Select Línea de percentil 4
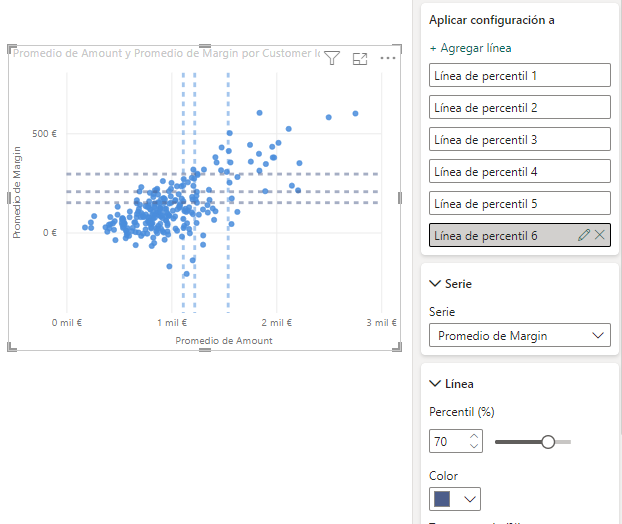622x524 pixels. 519,172
